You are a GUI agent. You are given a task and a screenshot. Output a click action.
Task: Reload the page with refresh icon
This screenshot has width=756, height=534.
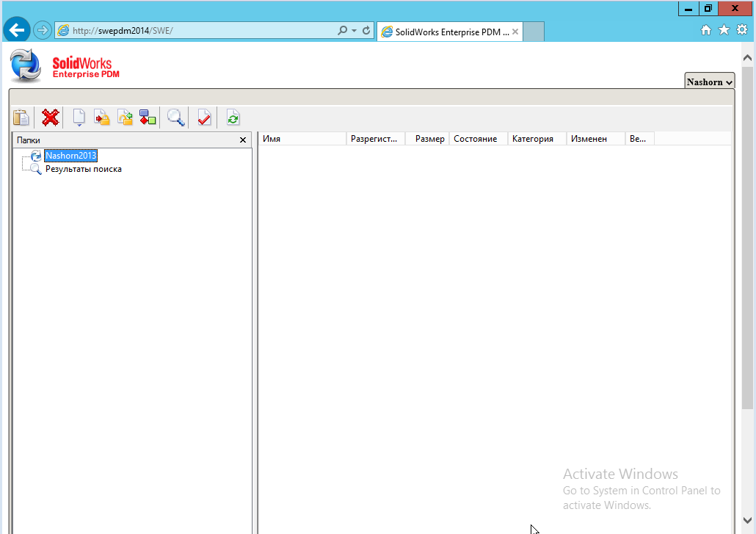pos(366,30)
